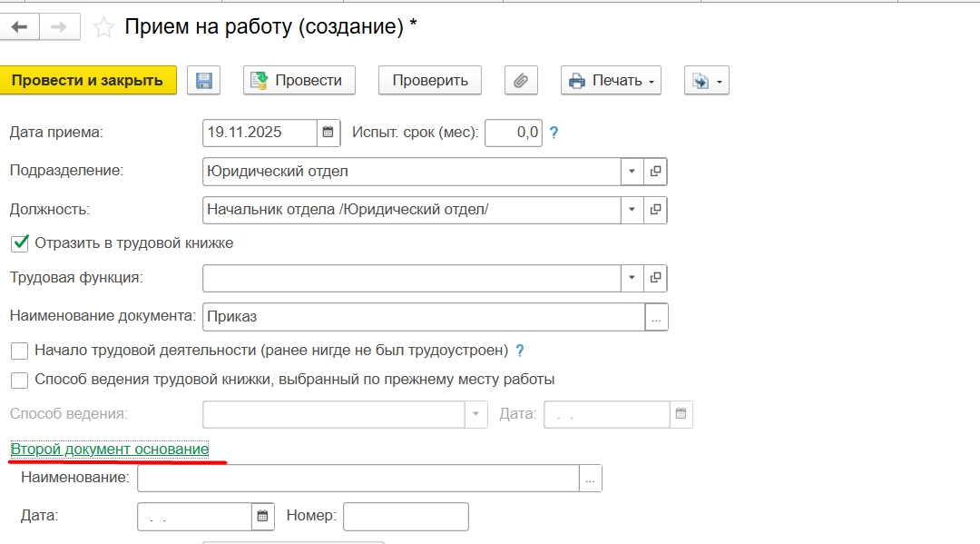Click the paperclip attachments icon
Image resolution: width=980 pixels, height=544 pixels.
coord(520,80)
